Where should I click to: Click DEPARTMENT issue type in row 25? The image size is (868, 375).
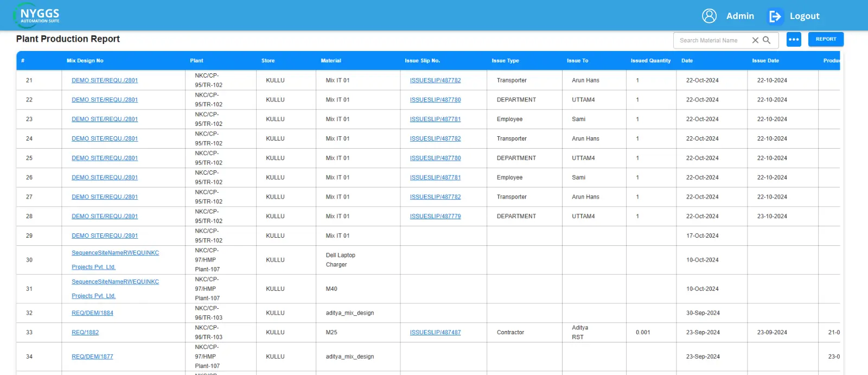[516, 158]
